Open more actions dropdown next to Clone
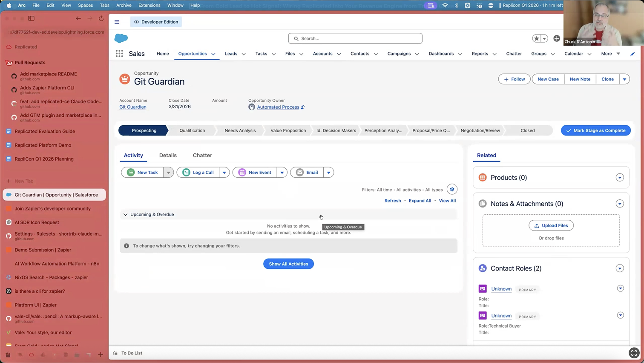 [624, 79]
